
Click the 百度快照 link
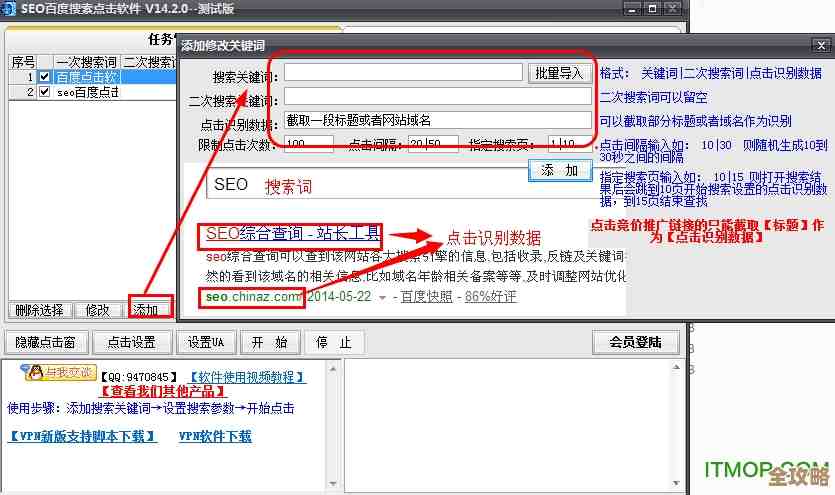tap(426, 297)
